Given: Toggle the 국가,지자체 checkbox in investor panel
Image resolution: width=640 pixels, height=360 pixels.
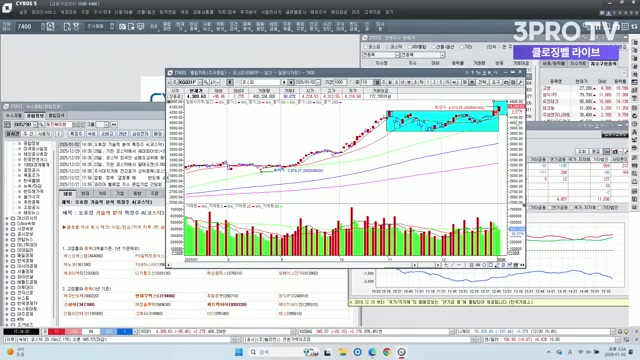Looking at the screenshot, I should click(571, 208).
